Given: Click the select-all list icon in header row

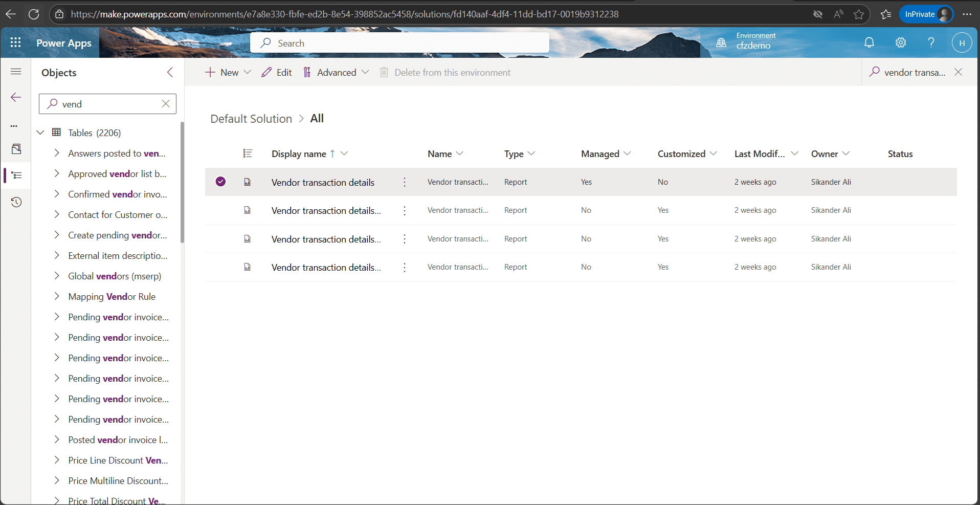Looking at the screenshot, I should coord(248,153).
